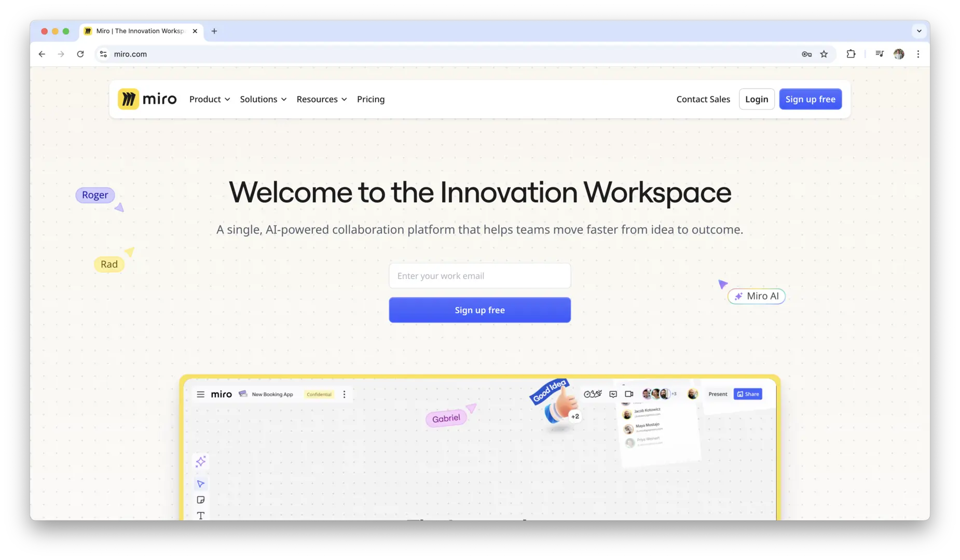Viewport: 960px width, 560px height.
Task: Open the Pricing page
Action: [371, 99]
